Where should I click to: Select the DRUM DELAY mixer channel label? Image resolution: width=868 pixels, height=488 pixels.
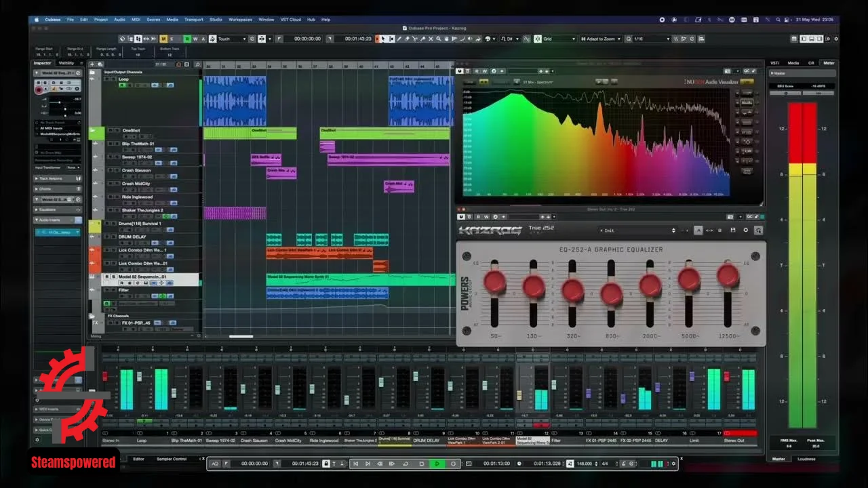tap(427, 441)
